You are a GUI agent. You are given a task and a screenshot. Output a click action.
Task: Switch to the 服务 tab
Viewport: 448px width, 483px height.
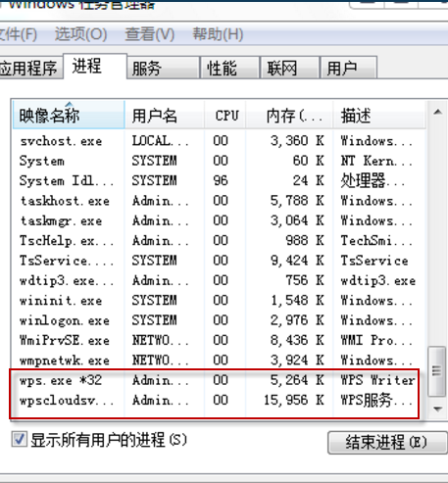[163, 68]
